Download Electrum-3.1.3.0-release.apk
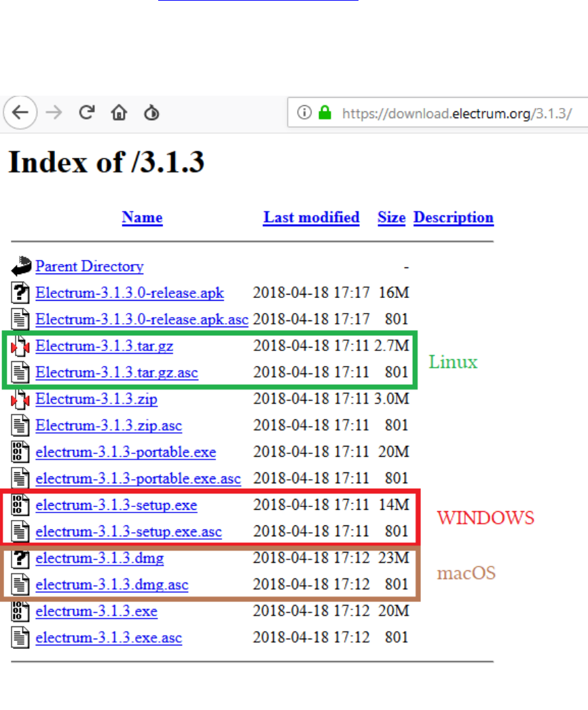 [x=130, y=293]
